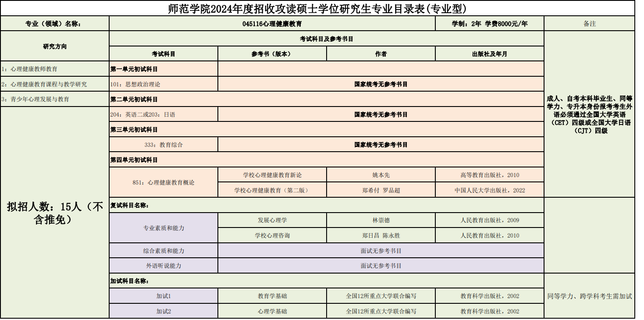Click the 发展心理学 reference book cell

[272, 220]
